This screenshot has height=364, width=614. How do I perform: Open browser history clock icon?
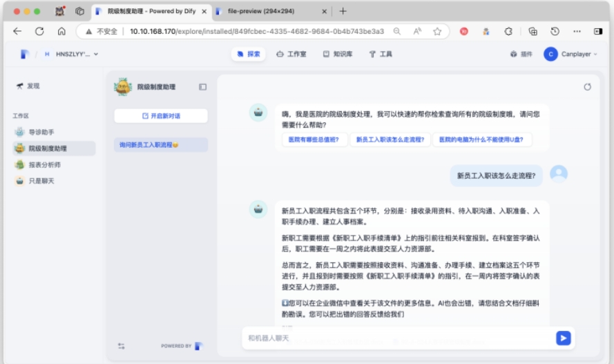coord(555,31)
